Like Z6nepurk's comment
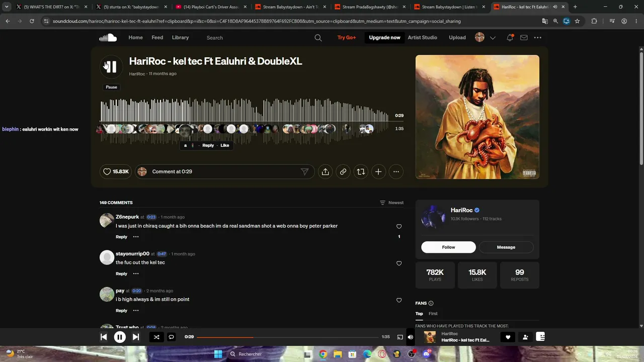Image resolution: width=644 pixels, height=362 pixels. pos(399,226)
